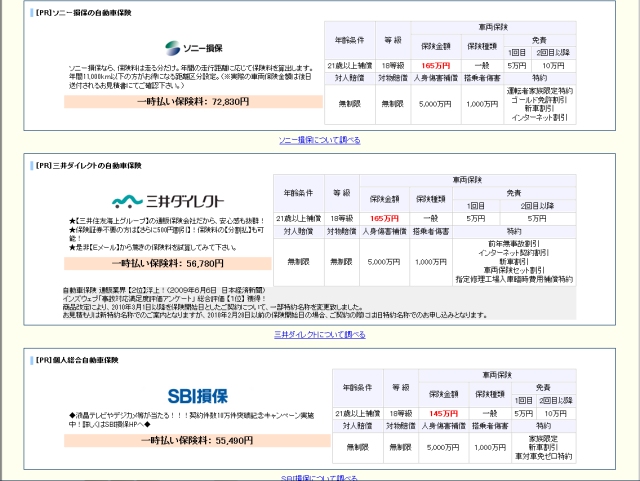
Task: Click 18等級 in SBI table
Action: coord(400,414)
